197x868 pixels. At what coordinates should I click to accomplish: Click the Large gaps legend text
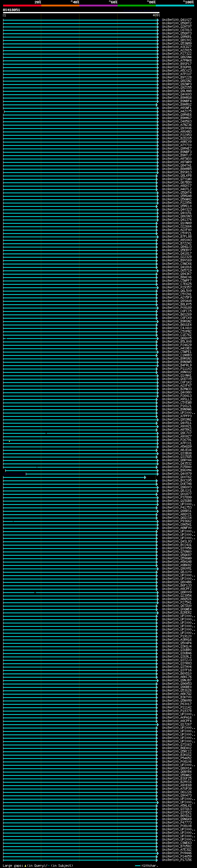[38, 866]
